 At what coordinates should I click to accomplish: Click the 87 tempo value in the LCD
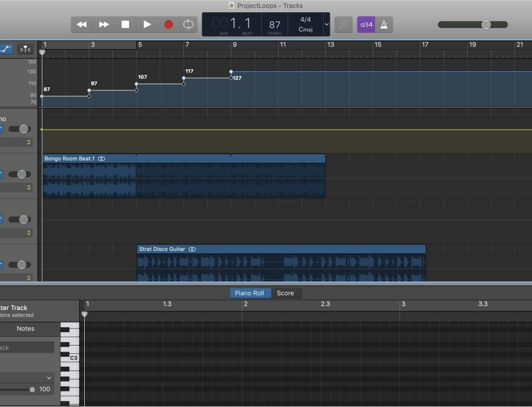274,24
